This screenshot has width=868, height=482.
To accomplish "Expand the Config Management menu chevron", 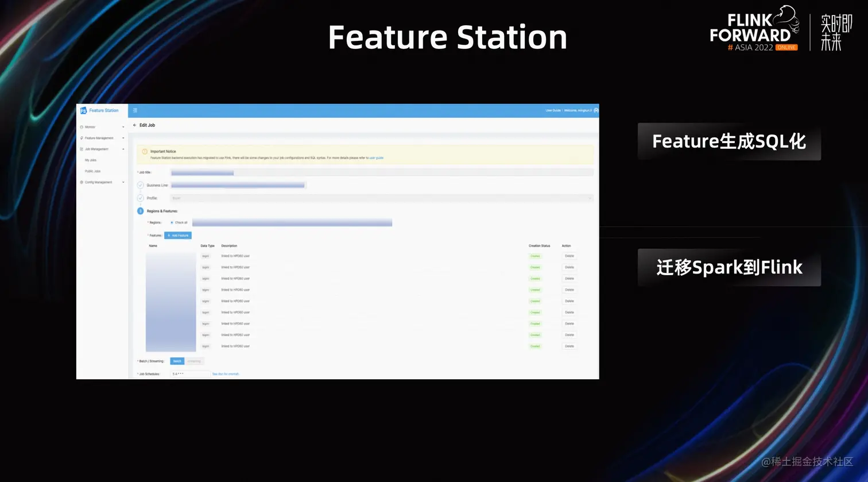I will 123,182.
